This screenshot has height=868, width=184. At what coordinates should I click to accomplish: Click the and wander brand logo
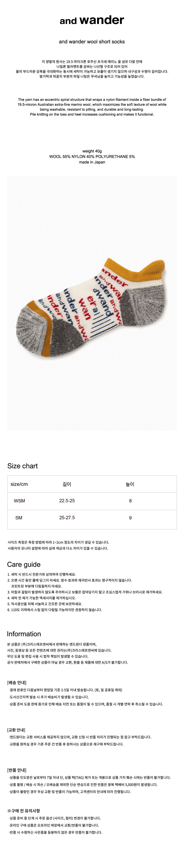[x=92, y=20]
